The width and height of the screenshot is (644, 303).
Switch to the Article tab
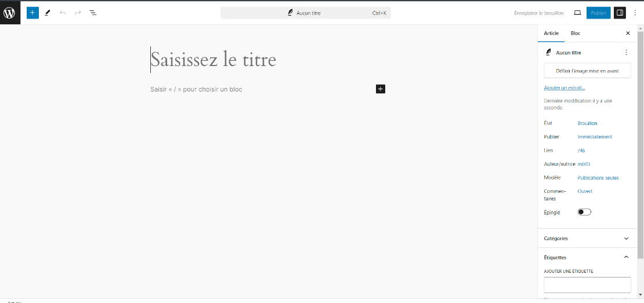(x=551, y=33)
